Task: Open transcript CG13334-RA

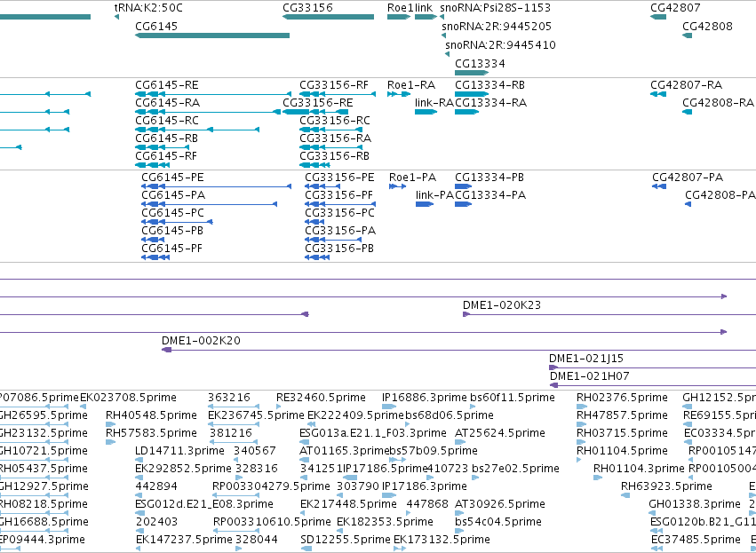Action: [x=467, y=112]
